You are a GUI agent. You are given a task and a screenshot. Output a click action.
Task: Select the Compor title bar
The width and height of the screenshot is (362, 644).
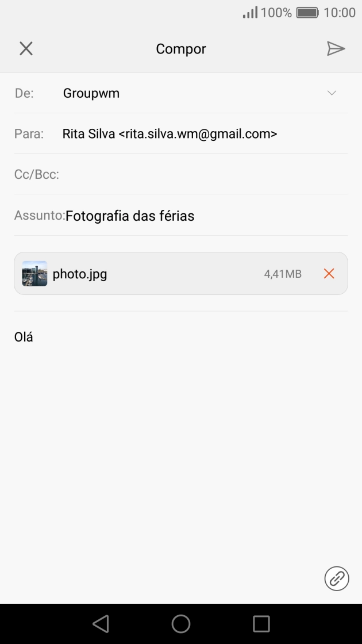(x=181, y=49)
